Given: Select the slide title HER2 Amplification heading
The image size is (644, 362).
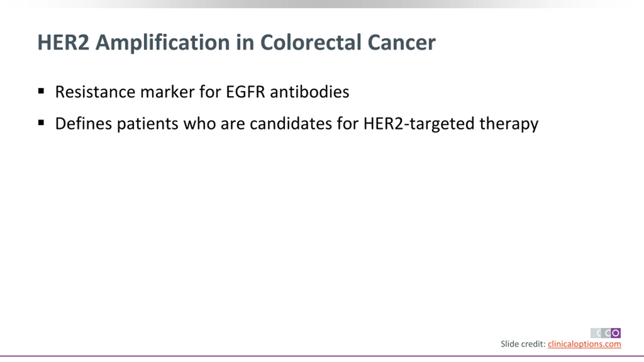Looking at the screenshot, I should point(236,43).
